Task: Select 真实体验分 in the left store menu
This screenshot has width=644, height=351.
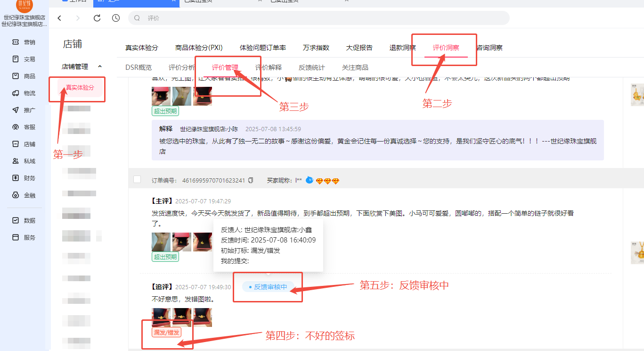Action: tap(80, 88)
